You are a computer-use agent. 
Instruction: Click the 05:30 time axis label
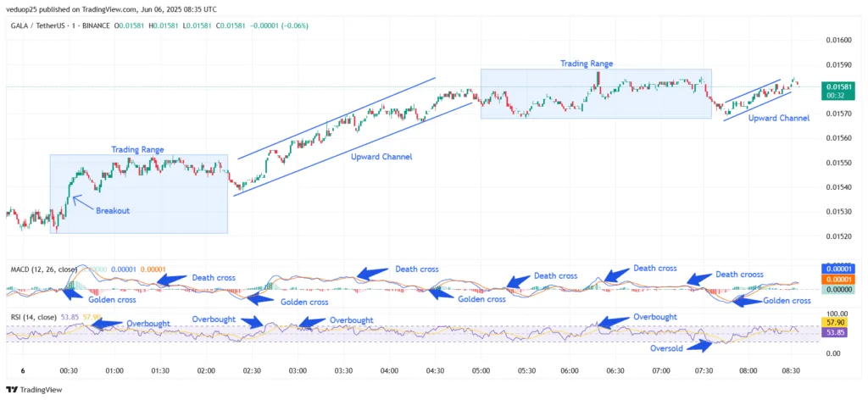pyautogui.click(x=526, y=370)
